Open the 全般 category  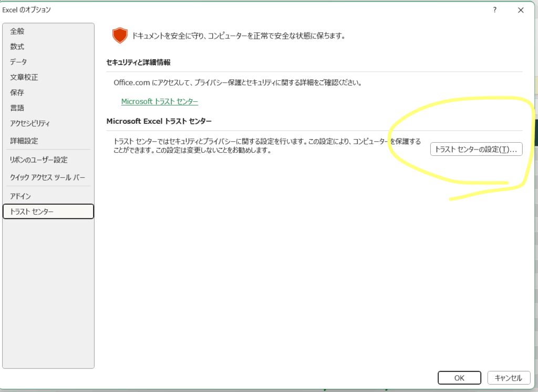(17, 31)
